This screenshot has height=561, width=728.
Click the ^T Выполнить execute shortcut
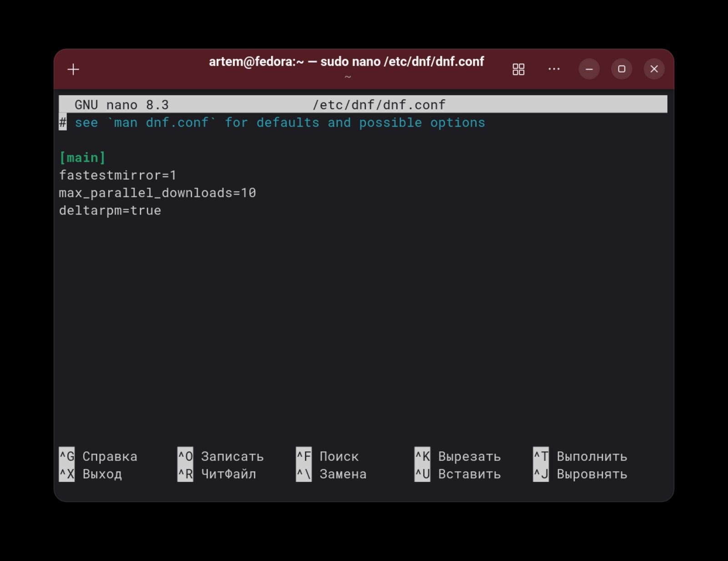click(x=580, y=456)
